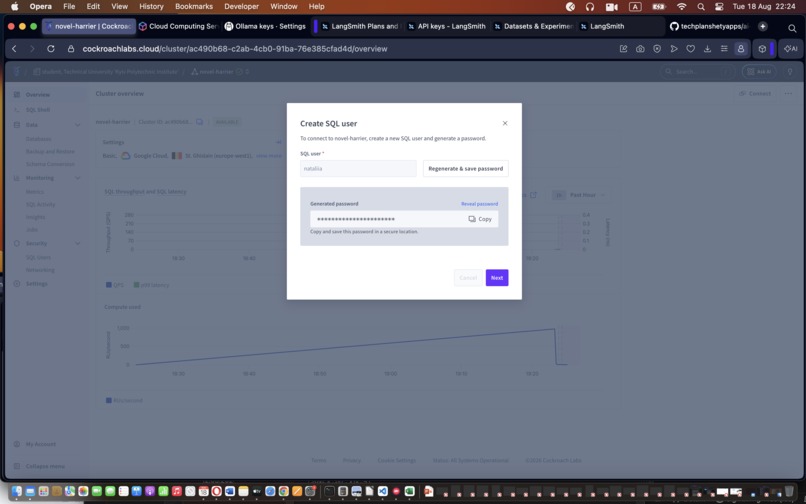Bookmark page with heart icon

[x=690, y=49]
